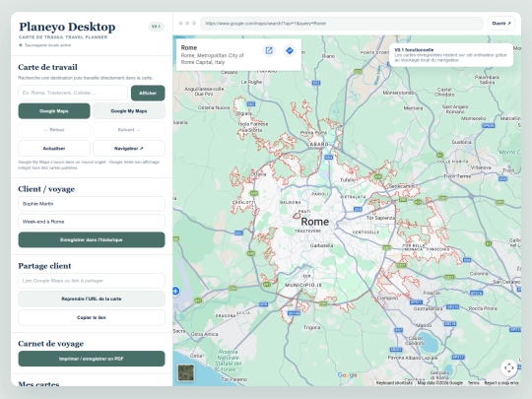Viewport: 532px width, 399px height.
Task: Click the Frascati label on map
Action: [432, 293]
